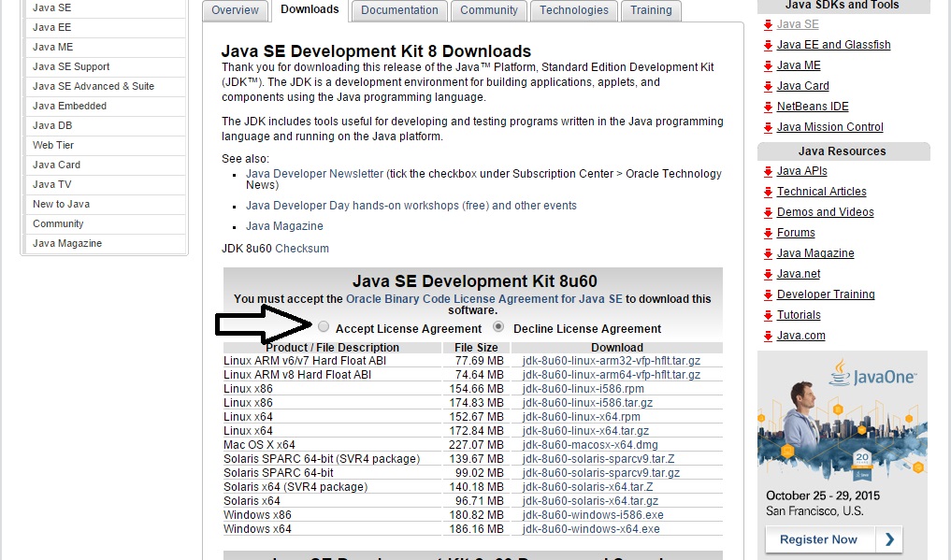The image size is (951, 560).
Task: Select the Accept License Agreement radio button
Action: pyautogui.click(x=323, y=326)
